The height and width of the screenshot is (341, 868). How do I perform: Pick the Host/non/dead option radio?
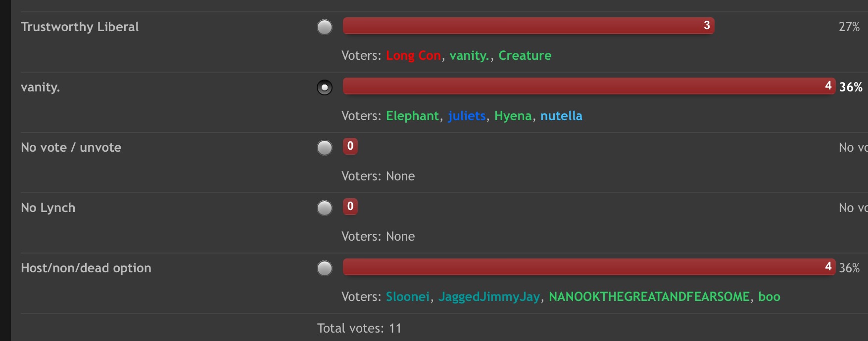[325, 268]
